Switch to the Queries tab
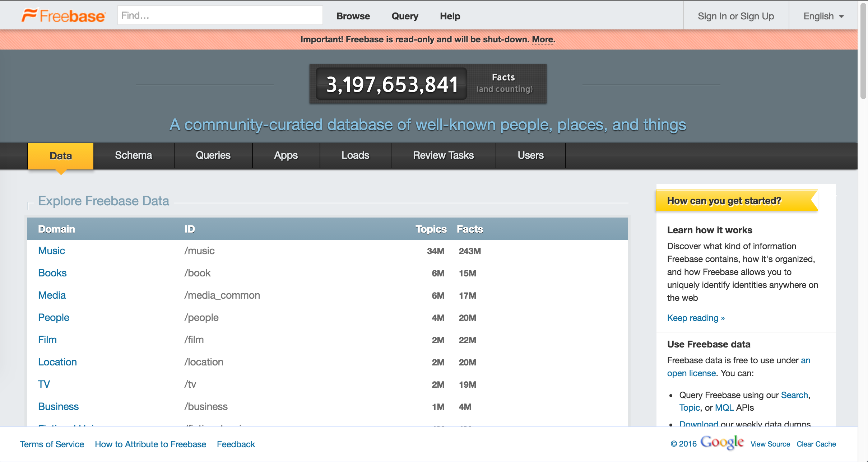 tap(213, 155)
